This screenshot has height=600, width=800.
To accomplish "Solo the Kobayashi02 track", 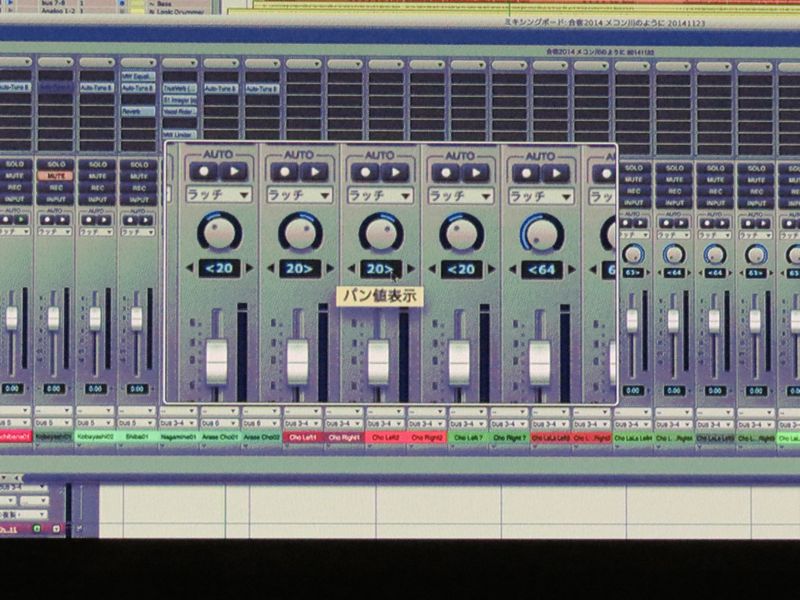I will 97,164.
